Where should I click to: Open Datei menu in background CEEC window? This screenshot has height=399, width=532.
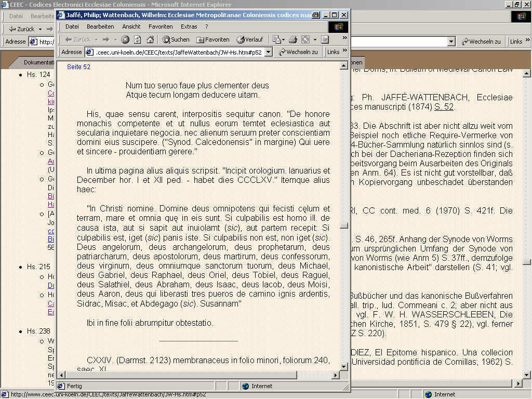pos(16,16)
